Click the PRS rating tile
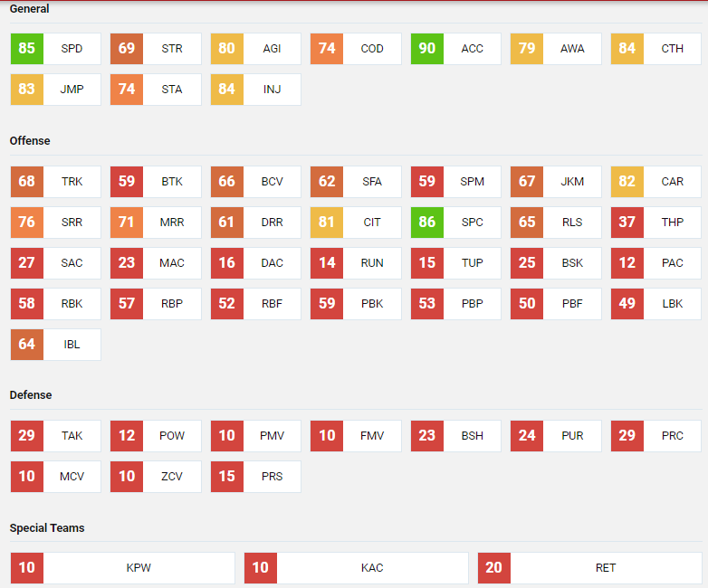Viewport: 708px width, 588px height. pos(255,477)
